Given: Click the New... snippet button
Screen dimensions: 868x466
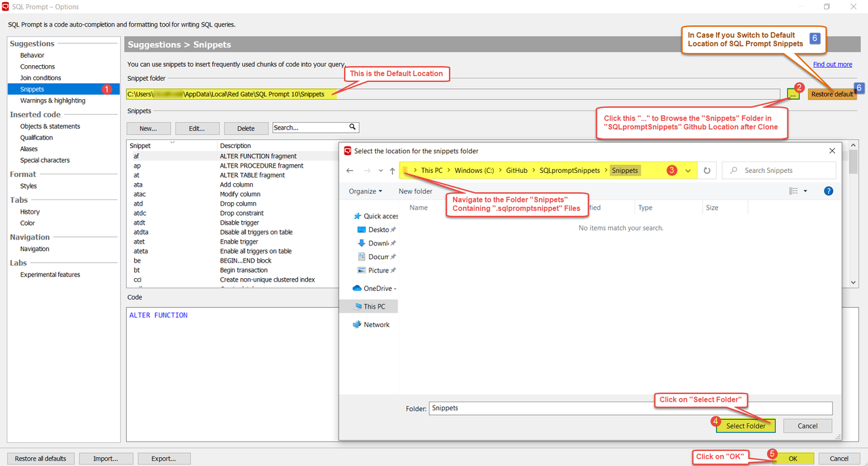Looking at the screenshot, I should (x=148, y=128).
